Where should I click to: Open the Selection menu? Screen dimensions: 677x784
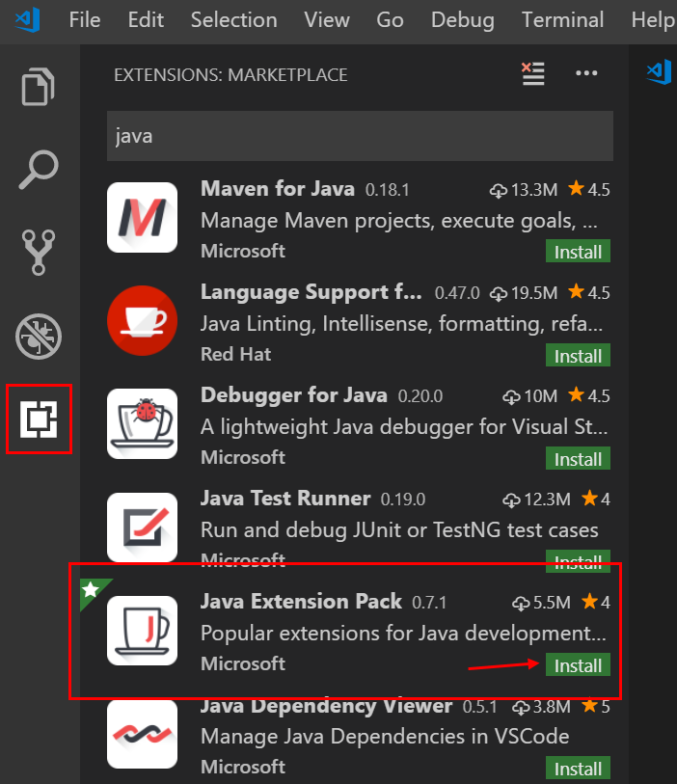[x=234, y=20]
